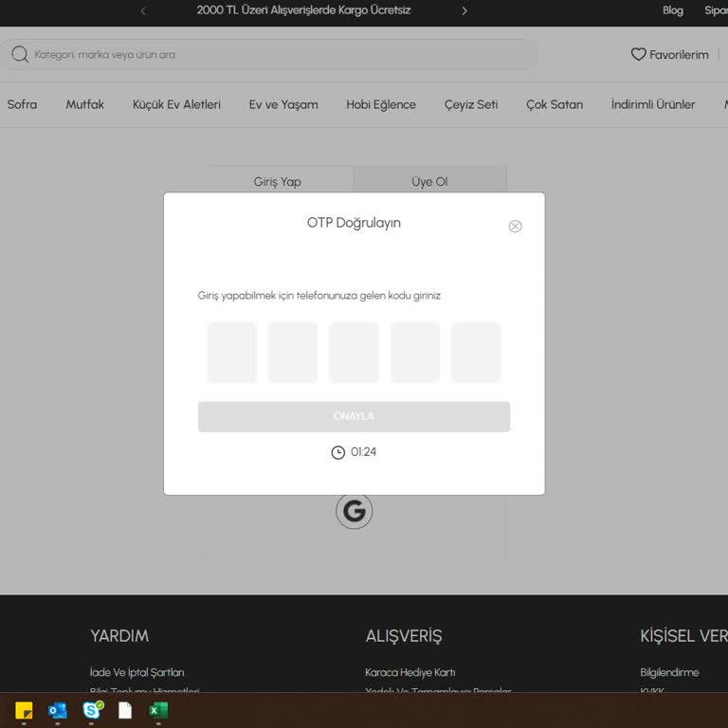Open Outlook from the taskbar
This screenshot has height=728, width=728.
[x=57, y=711]
